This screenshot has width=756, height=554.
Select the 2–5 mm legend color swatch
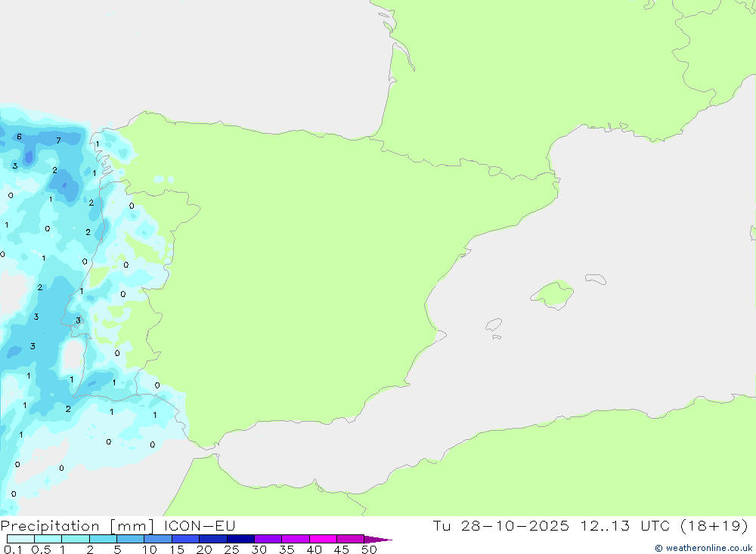[x=103, y=539]
